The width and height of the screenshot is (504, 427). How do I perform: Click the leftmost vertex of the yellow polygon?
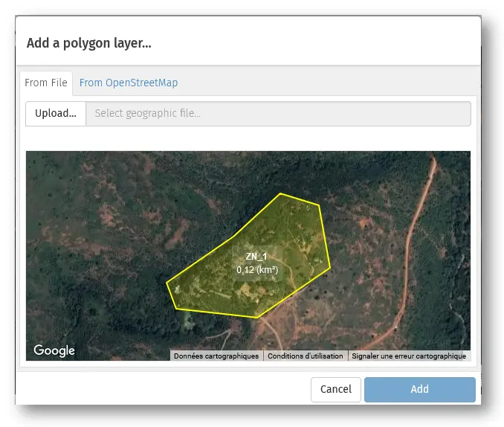coord(167,282)
